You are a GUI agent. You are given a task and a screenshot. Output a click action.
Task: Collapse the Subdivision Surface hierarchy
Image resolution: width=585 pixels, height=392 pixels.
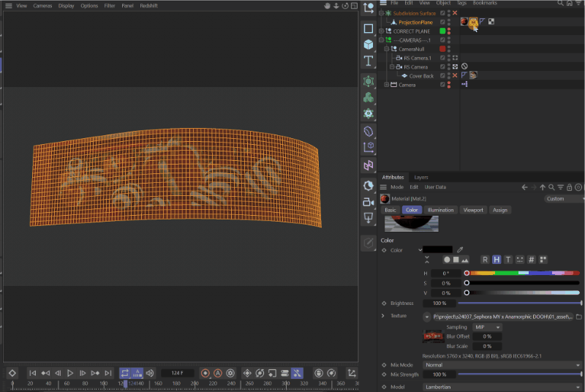(381, 13)
